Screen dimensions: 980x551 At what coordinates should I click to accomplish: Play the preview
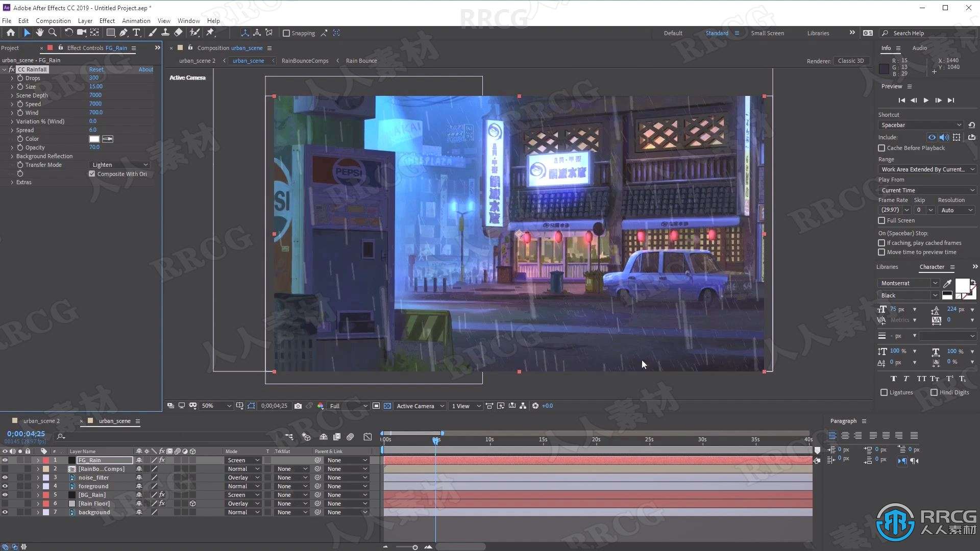pos(926,101)
